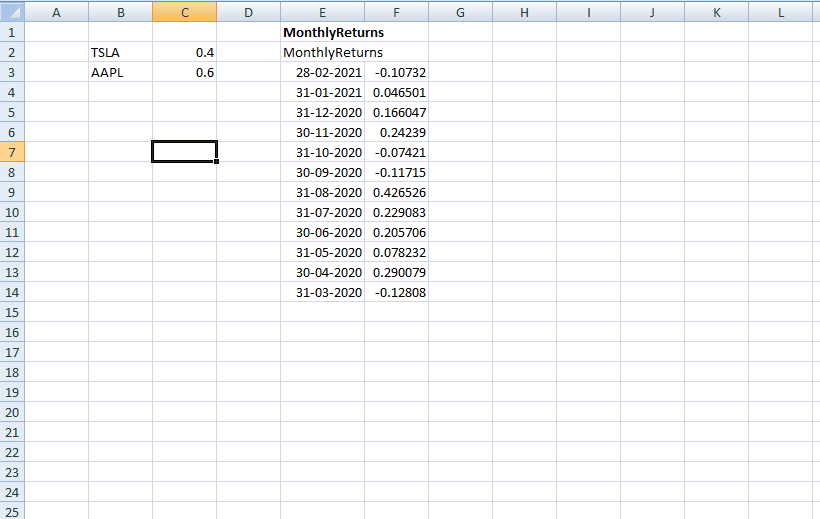Select column H header
Screen dimensions: 820x519
coord(525,12)
